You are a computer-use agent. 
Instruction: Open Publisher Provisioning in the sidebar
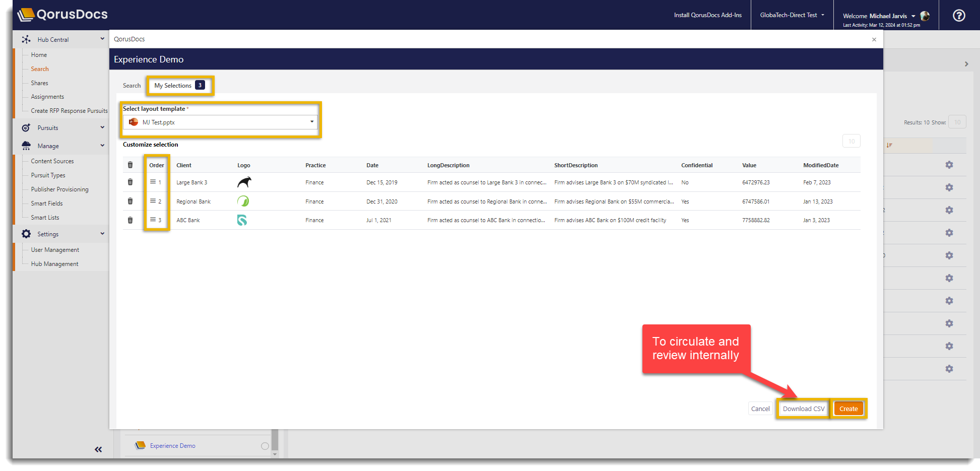tap(59, 189)
